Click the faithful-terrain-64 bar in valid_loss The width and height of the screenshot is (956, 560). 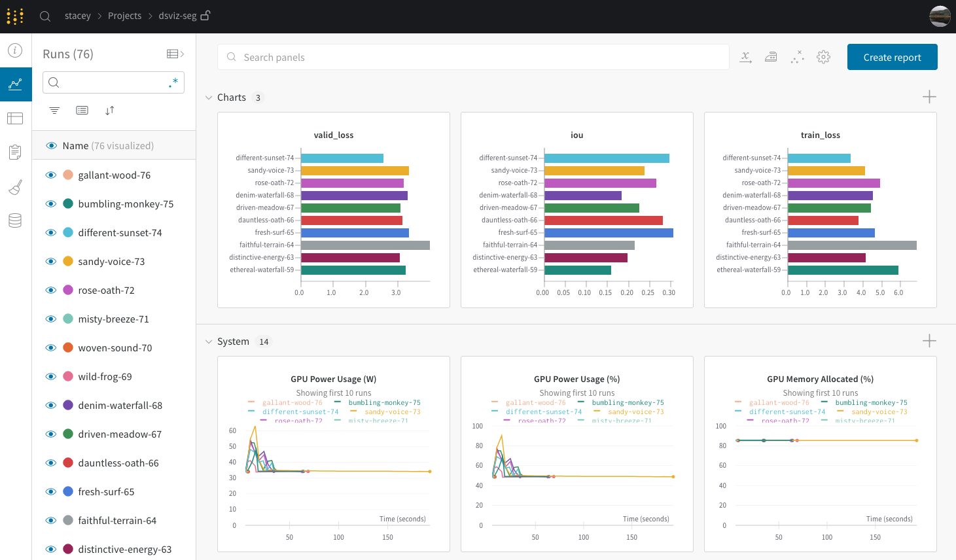(x=366, y=245)
